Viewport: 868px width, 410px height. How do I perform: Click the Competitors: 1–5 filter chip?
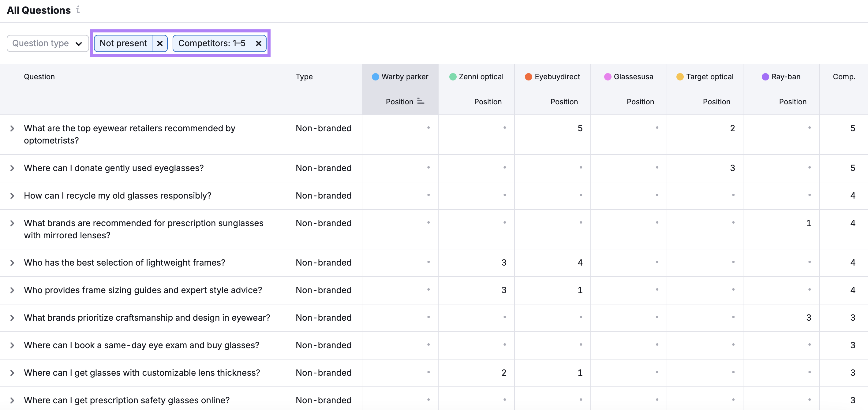[211, 43]
